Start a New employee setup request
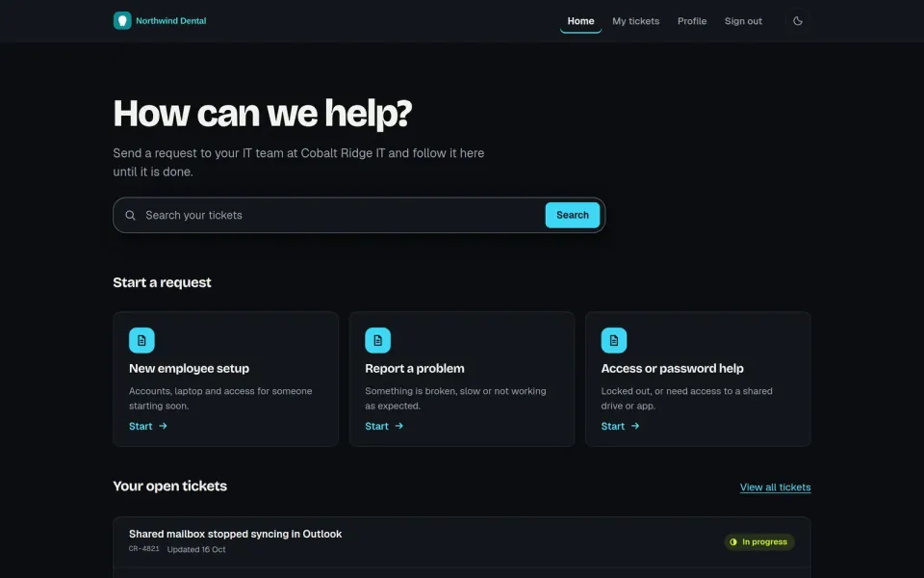 [x=148, y=426]
